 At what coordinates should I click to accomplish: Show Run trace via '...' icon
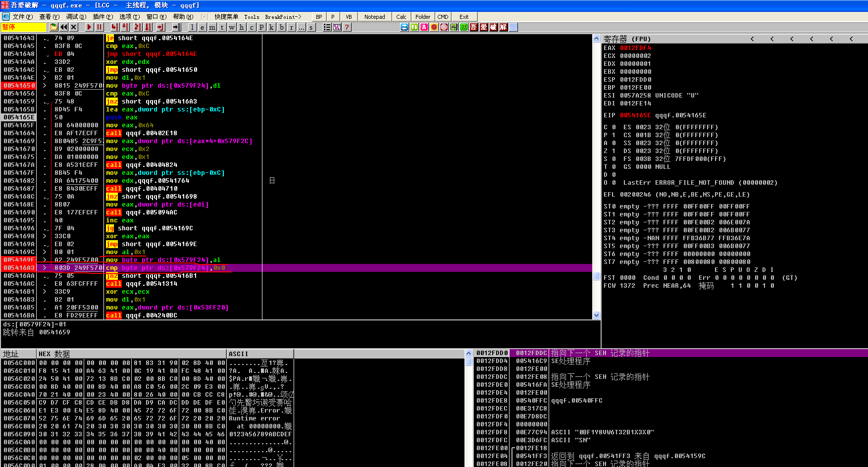(x=302, y=27)
